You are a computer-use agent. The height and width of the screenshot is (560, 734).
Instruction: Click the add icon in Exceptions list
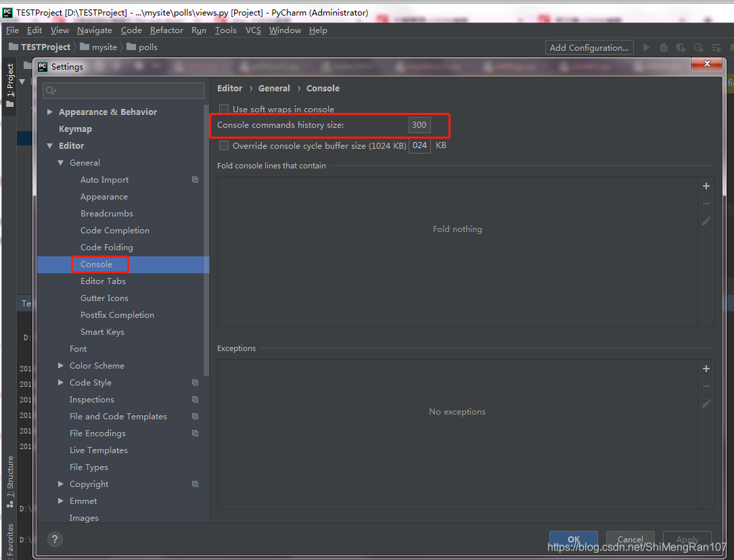pos(706,369)
